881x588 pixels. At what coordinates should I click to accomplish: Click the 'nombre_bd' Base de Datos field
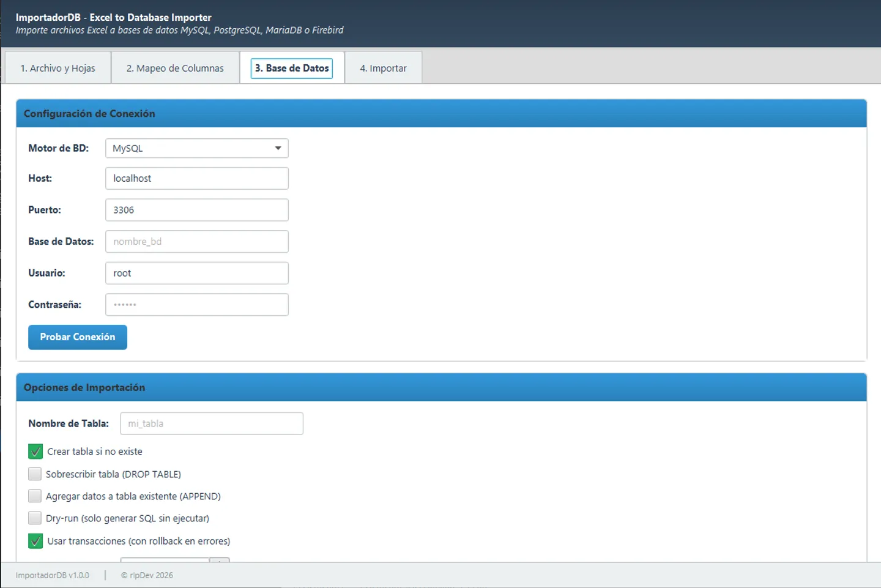tap(196, 241)
